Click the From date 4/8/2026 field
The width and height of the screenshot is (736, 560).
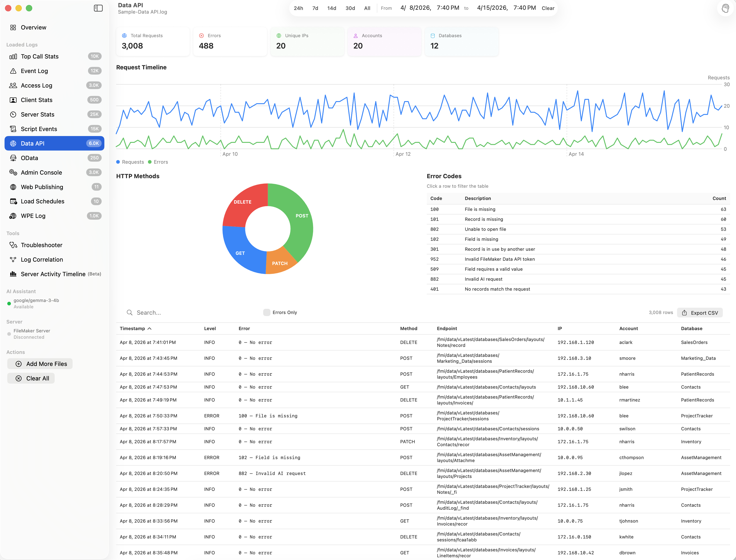[x=415, y=8]
